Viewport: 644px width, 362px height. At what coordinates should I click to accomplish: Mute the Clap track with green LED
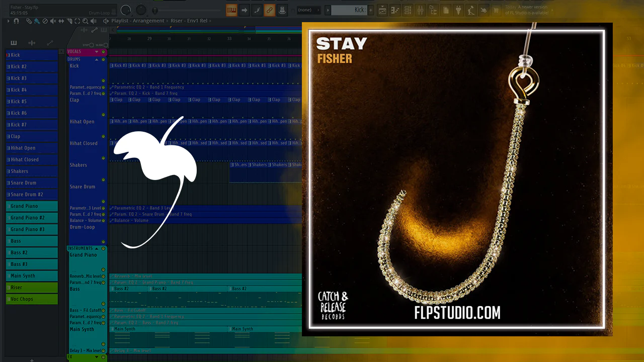coord(104,115)
